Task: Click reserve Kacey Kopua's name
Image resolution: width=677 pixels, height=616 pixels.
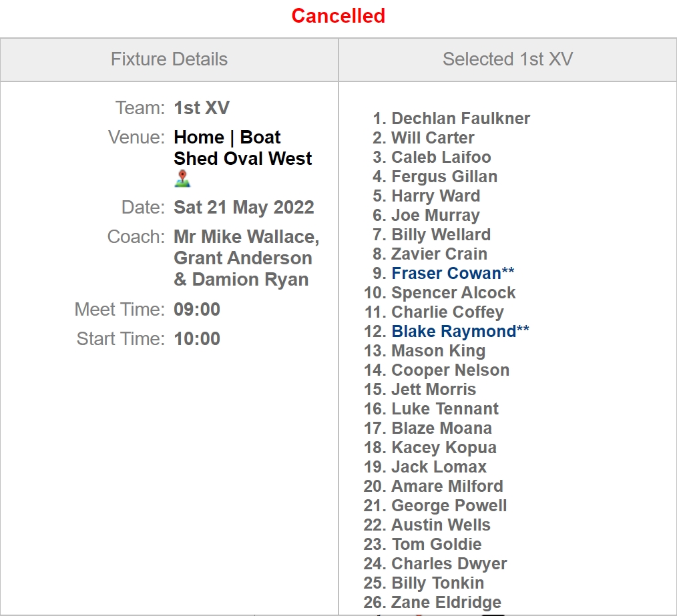Action: pyautogui.click(x=444, y=448)
